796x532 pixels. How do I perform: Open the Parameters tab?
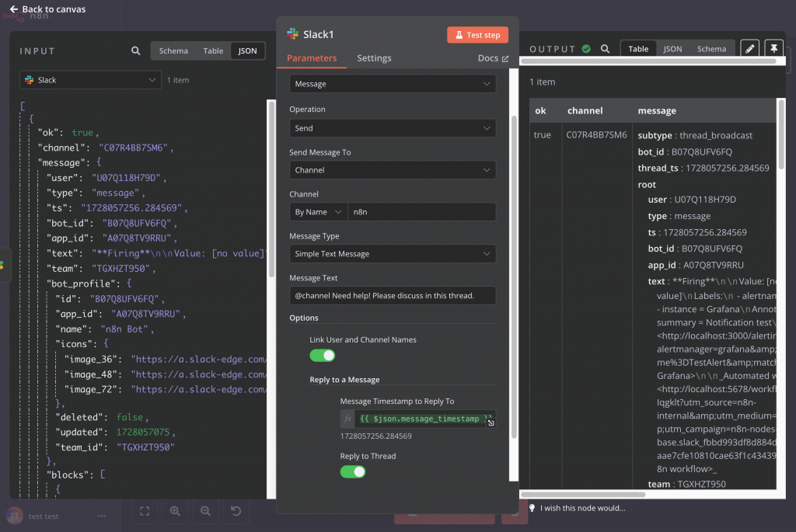tap(312, 57)
